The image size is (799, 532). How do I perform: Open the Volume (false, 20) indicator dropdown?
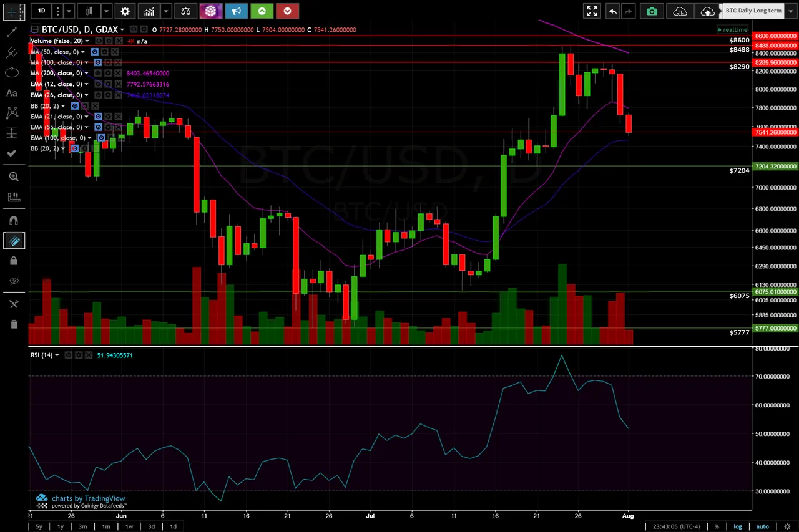pos(87,41)
